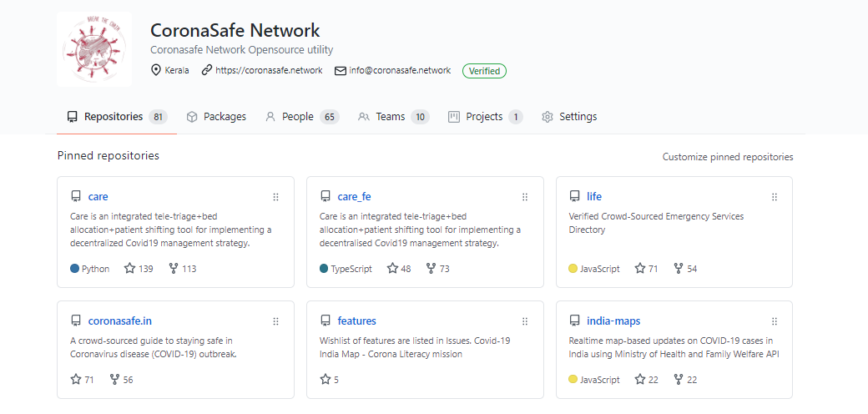The width and height of the screenshot is (868, 414).
Task: Open the features repository
Action: (356, 321)
